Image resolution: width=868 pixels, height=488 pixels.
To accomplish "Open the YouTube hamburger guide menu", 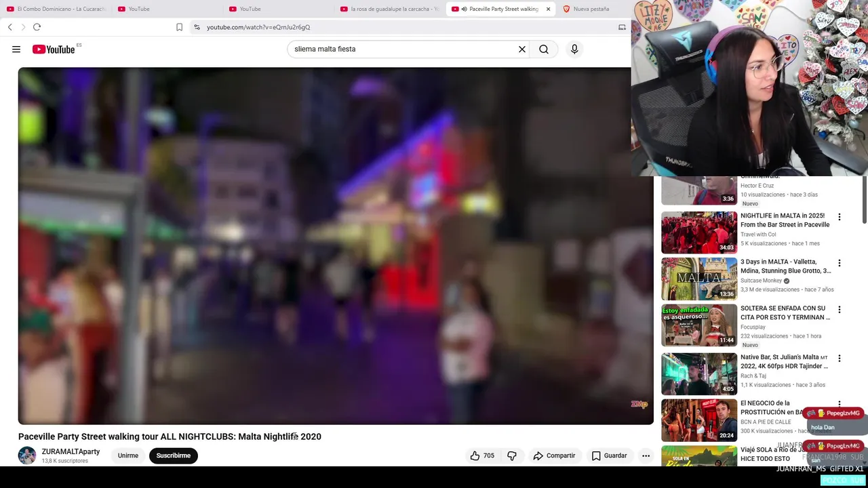I will (x=16, y=49).
